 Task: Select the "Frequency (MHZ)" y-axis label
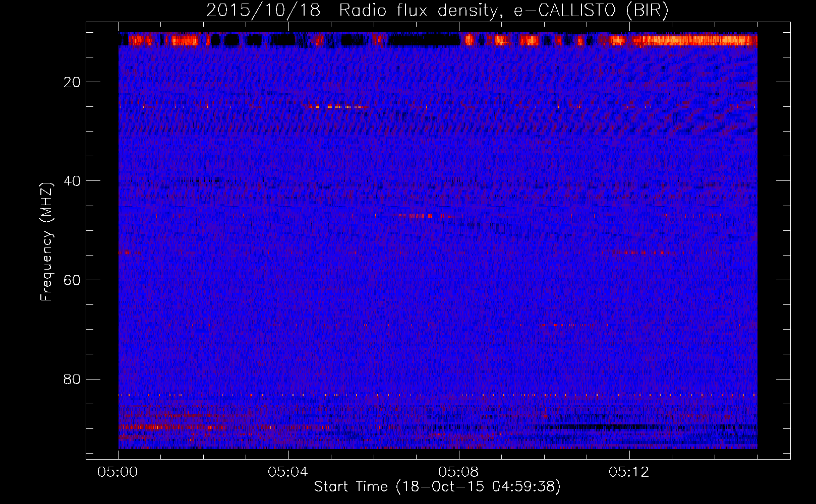(46, 242)
